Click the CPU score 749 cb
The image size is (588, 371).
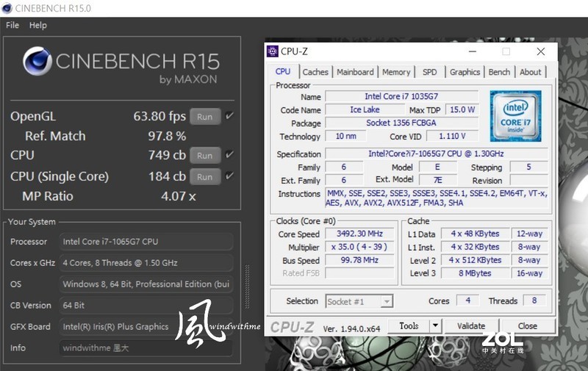pyautogui.click(x=167, y=155)
